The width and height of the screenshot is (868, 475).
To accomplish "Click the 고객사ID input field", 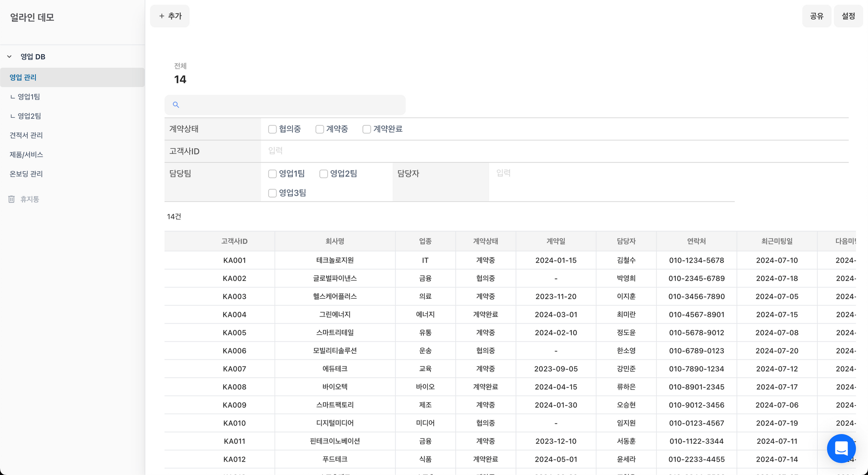I will (x=555, y=151).
